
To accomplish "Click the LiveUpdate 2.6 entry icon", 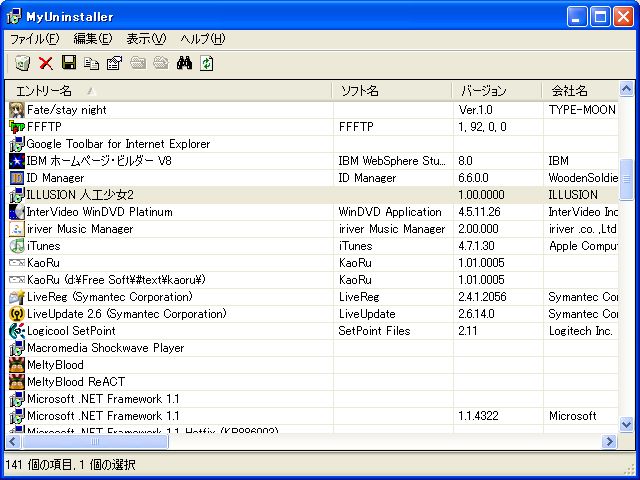I will pos(17,314).
